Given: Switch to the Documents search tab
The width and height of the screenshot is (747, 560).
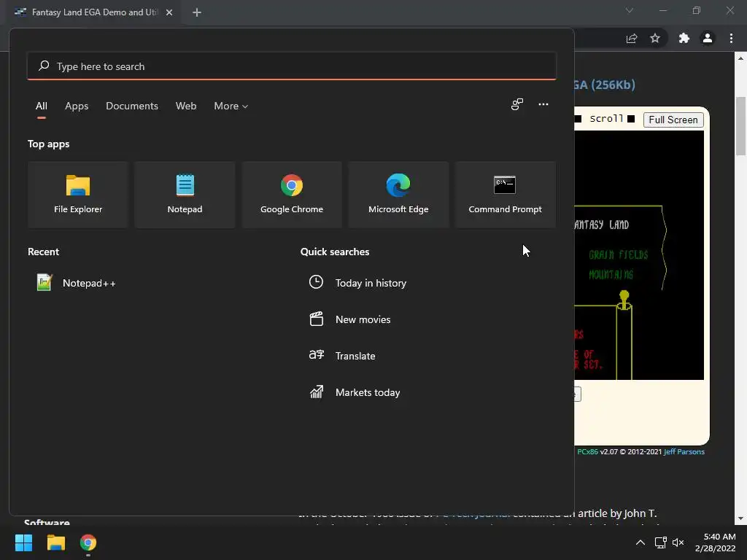Looking at the screenshot, I should 132,106.
